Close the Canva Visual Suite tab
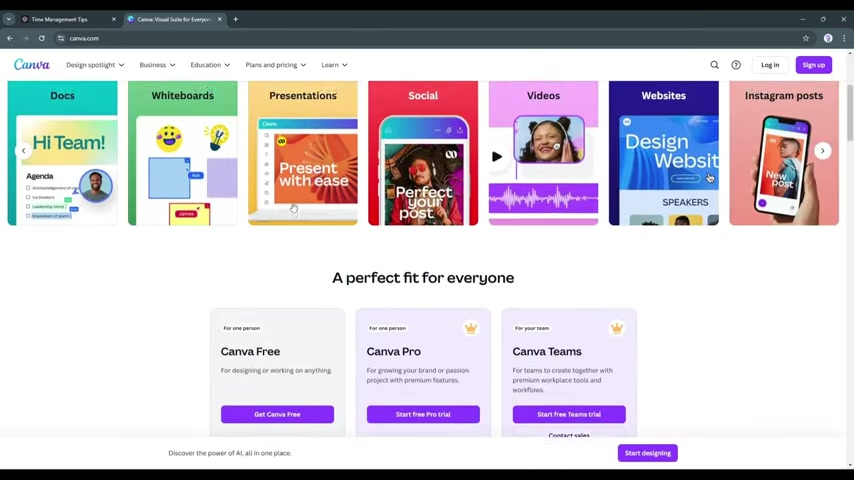854x480 pixels. (x=219, y=19)
